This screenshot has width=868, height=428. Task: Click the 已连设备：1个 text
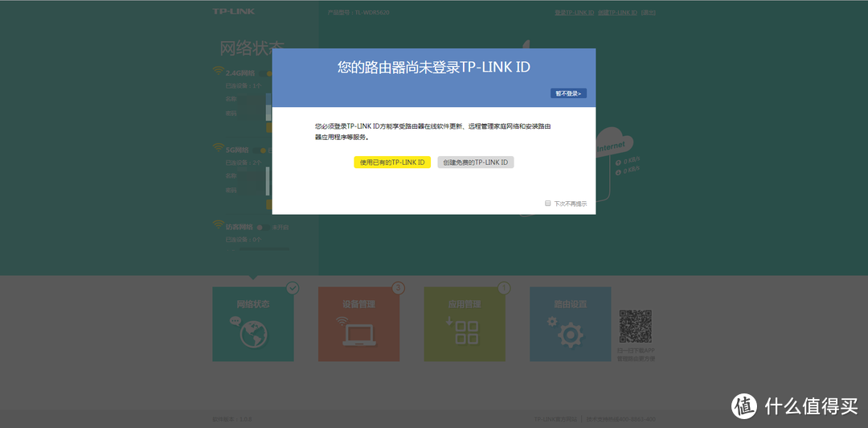[243, 86]
